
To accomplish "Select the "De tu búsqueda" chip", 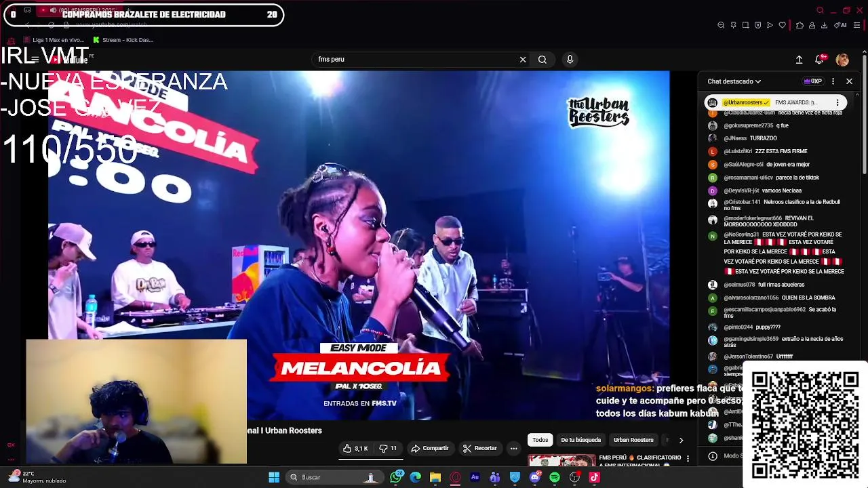I will (x=581, y=440).
